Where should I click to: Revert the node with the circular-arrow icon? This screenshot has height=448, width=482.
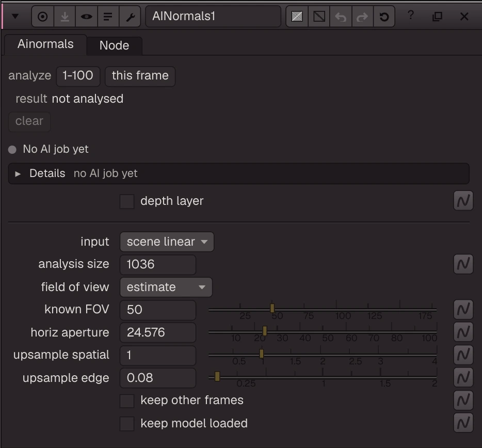click(x=384, y=17)
